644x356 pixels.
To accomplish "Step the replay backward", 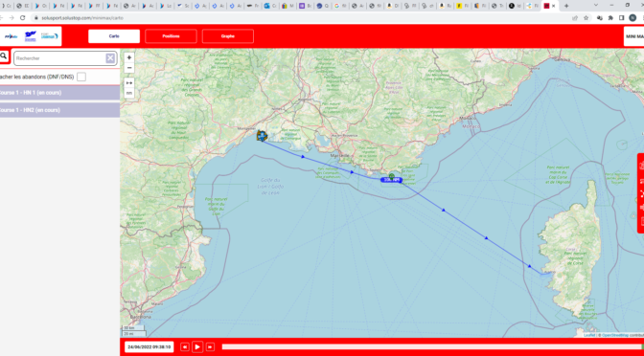I will pyautogui.click(x=185, y=347).
